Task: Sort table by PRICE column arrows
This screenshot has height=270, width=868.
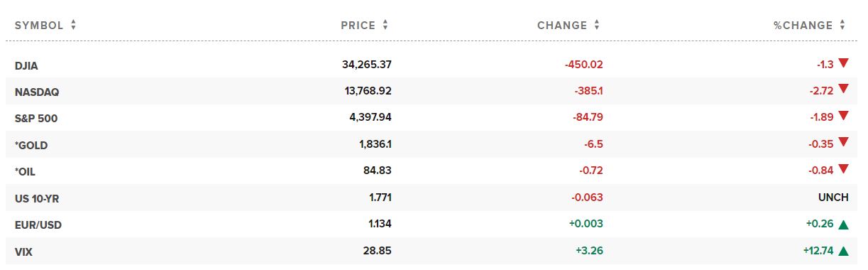Action: pyautogui.click(x=385, y=25)
